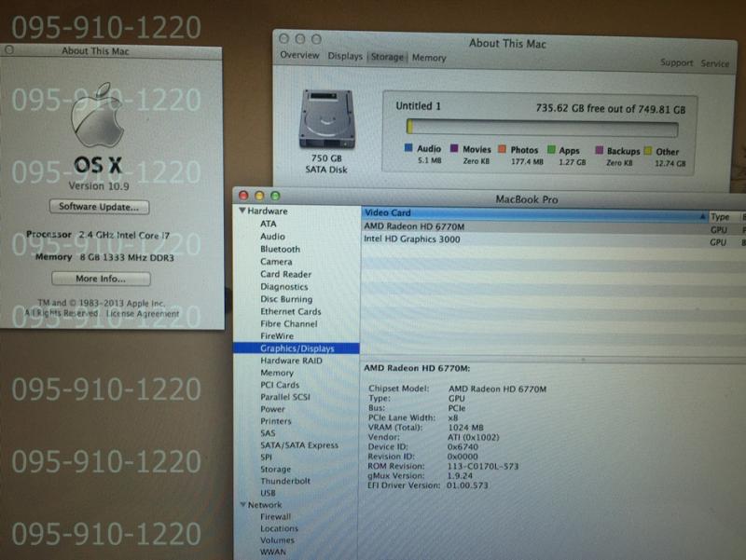Select ATA in the Hardware list
The image size is (746, 560).
coord(268,224)
